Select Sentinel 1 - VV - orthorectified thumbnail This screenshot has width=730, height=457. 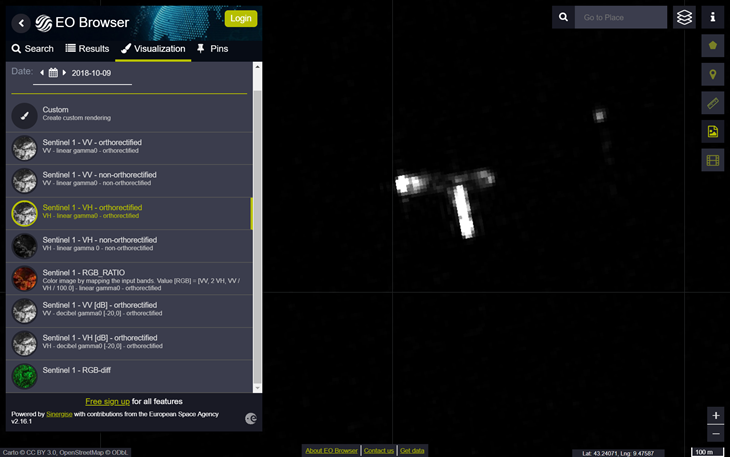[x=24, y=148]
